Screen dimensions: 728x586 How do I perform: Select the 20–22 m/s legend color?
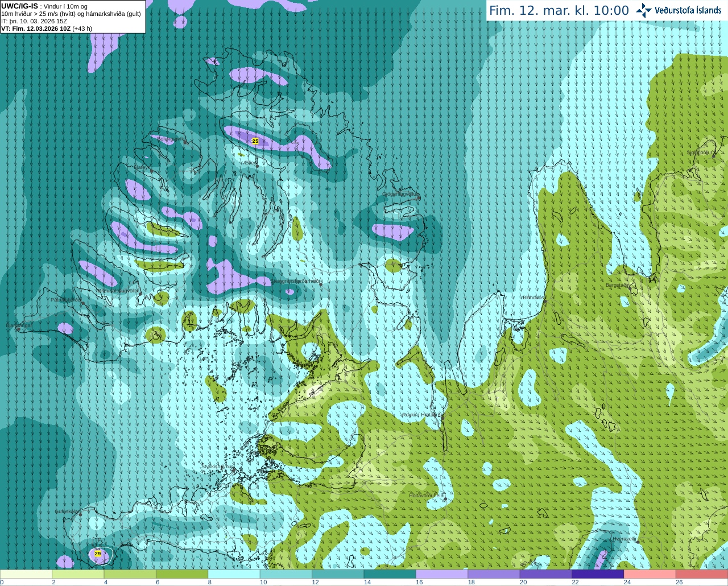pyautogui.click(x=545, y=574)
